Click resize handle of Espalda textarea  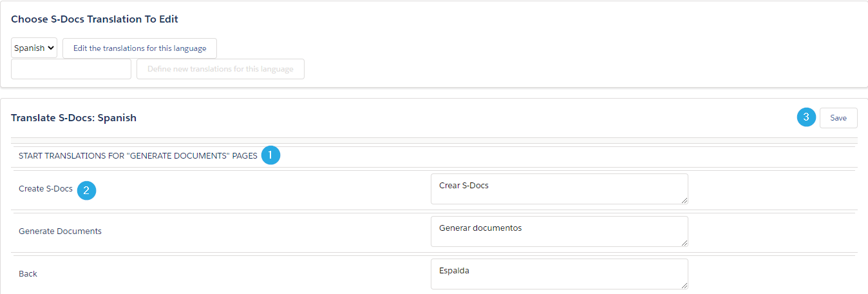tap(684, 286)
